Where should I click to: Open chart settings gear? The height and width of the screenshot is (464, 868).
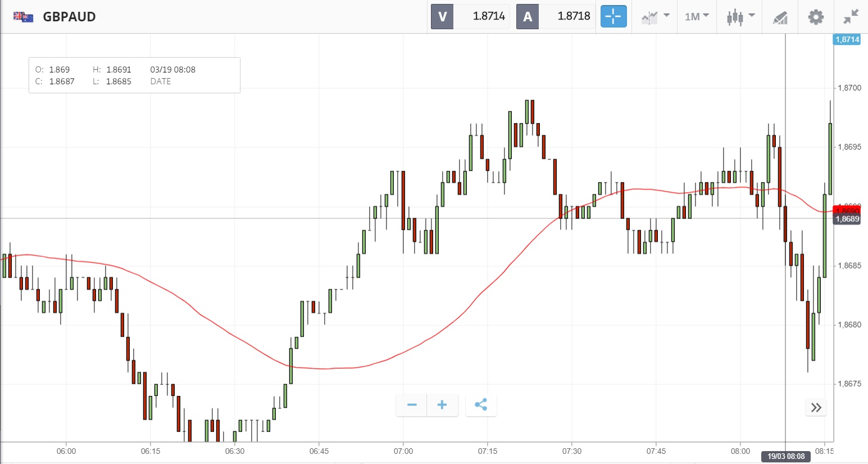tap(816, 17)
